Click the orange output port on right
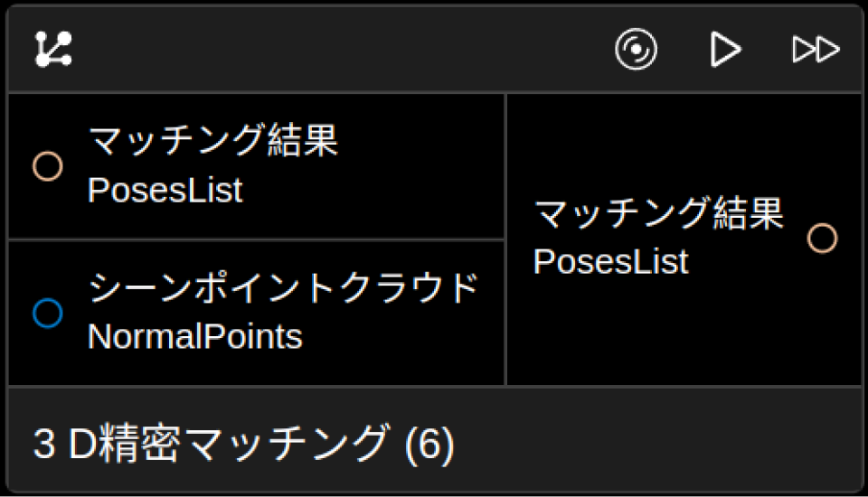 (x=822, y=239)
